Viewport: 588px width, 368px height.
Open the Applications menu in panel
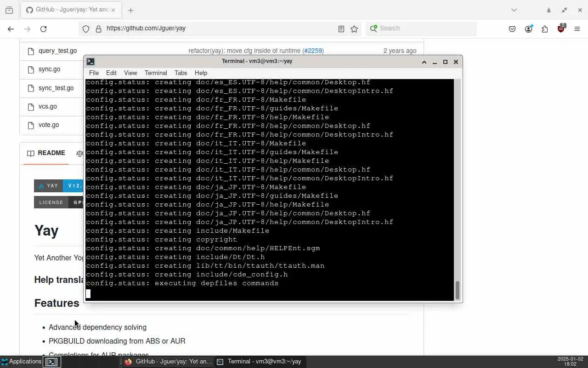click(21, 362)
